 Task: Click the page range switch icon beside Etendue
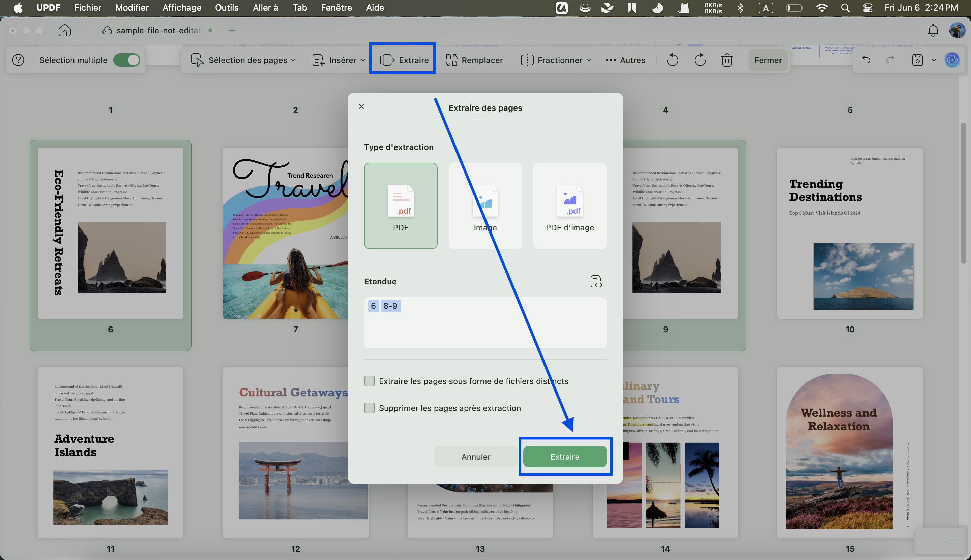click(x=596, y=282)
